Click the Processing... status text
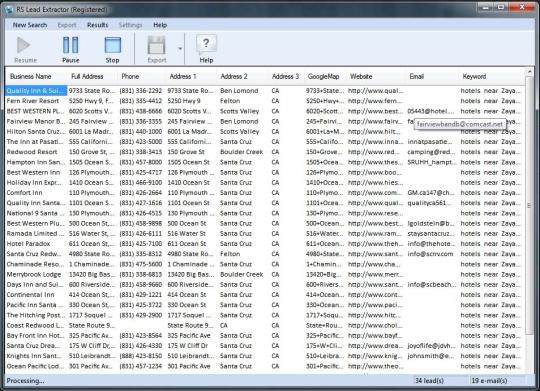 [25, 381]
